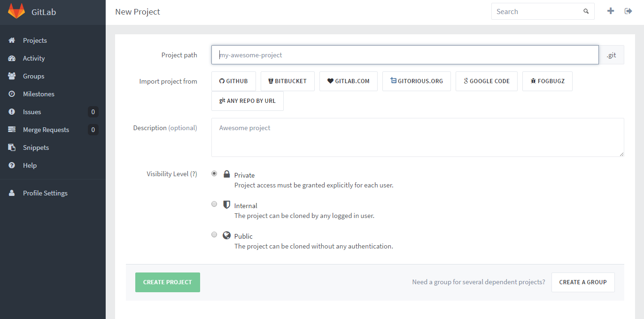
Task: Open Snippets in the sidebar
Action: 53,148
